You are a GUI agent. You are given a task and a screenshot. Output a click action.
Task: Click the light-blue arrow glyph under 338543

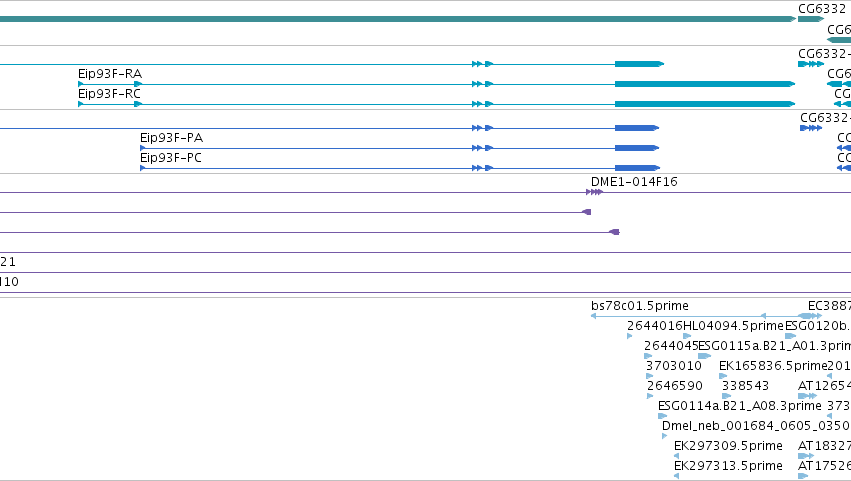726,396
